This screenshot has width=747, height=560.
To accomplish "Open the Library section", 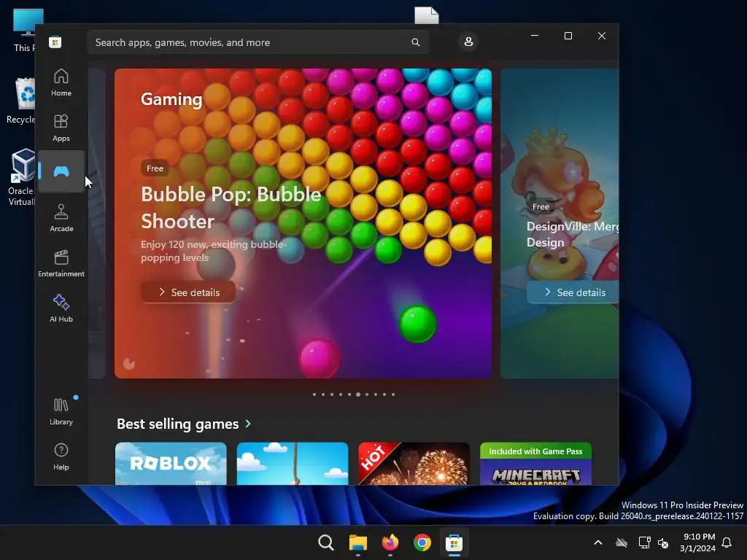I will (61, 411).
